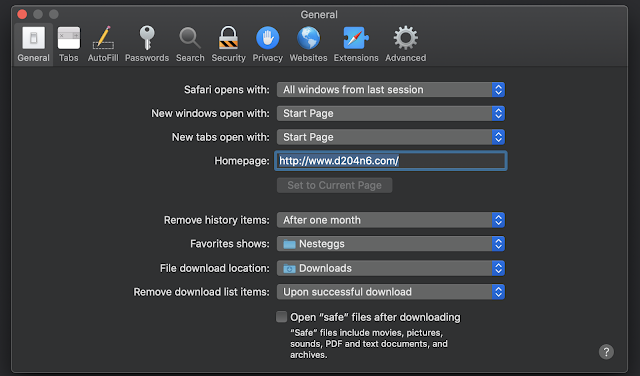The width and height of the screenshot is (640, 376).
Task: Click the "Homepage:" label
Action: 242,161
